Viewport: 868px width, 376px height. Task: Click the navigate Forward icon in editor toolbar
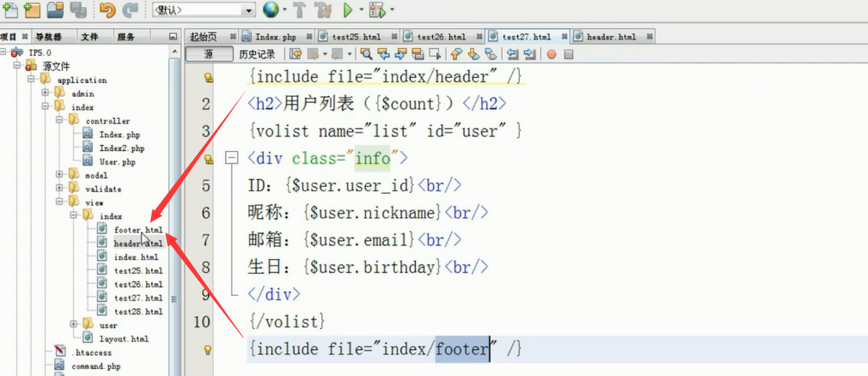[x=337, y=54]
